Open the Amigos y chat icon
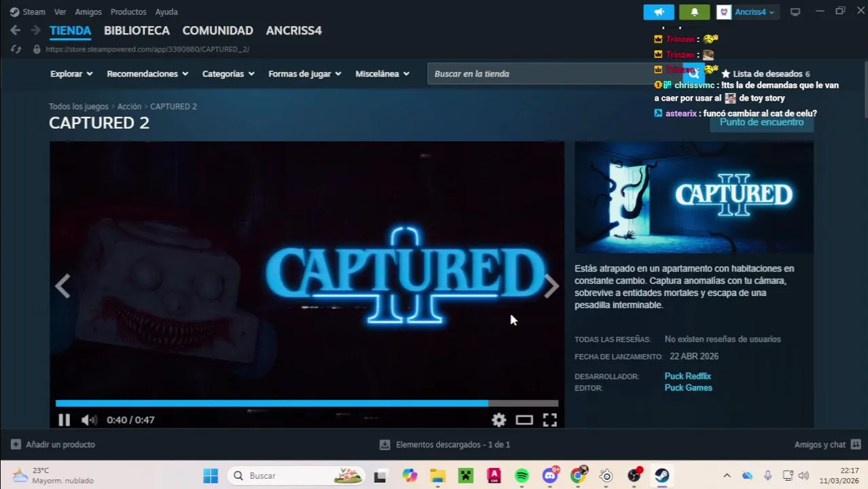 [855, 444]
